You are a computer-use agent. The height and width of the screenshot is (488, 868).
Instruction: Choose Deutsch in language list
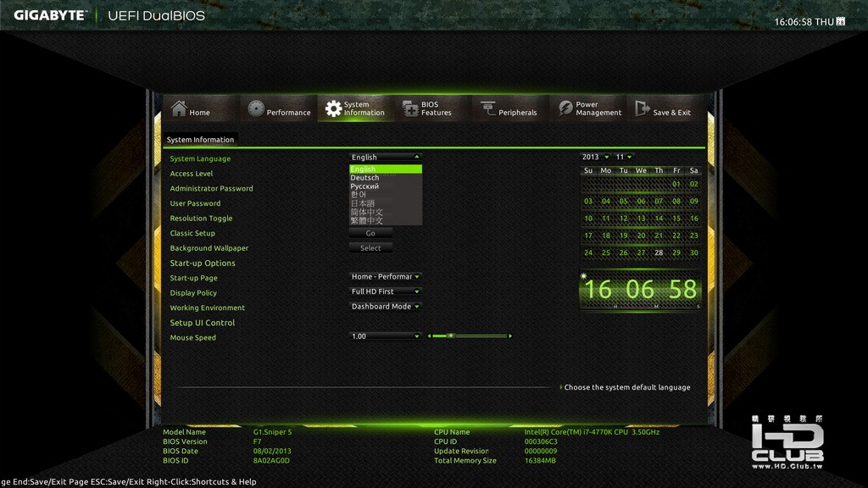(386, 178)
